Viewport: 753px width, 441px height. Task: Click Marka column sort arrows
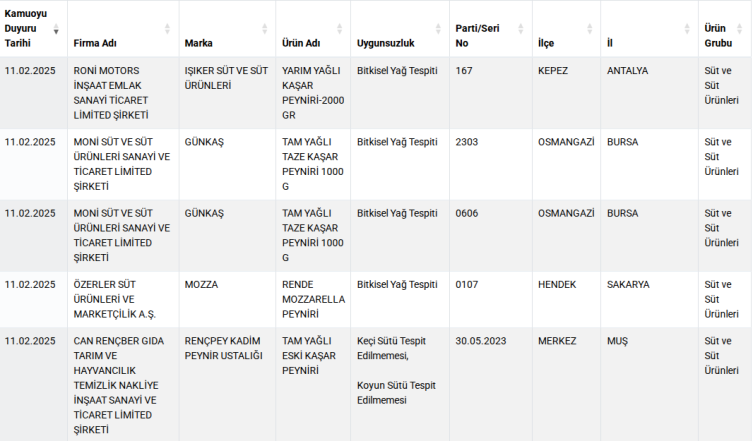265,29
